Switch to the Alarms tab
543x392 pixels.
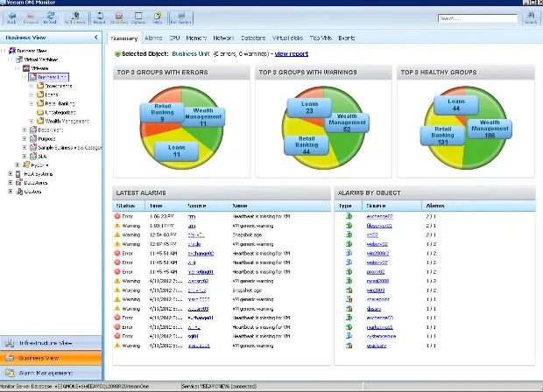[x=153, y=38]
